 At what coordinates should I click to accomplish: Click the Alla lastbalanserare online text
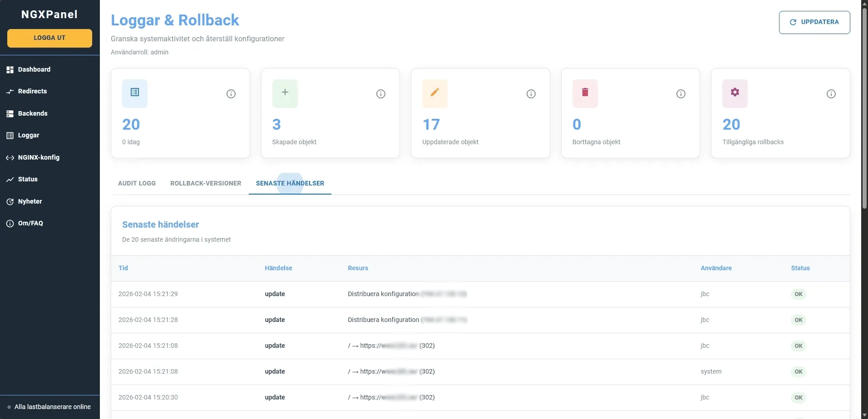point(53,407)
